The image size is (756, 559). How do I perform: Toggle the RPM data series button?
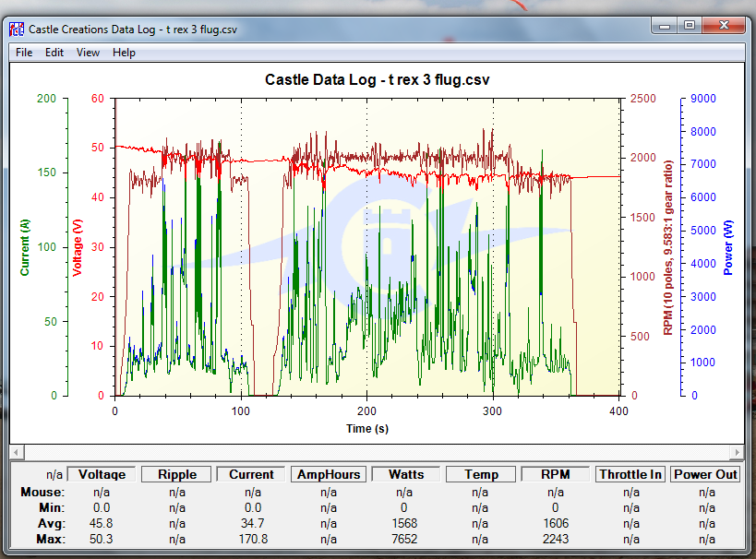click(x=556, y=474)
